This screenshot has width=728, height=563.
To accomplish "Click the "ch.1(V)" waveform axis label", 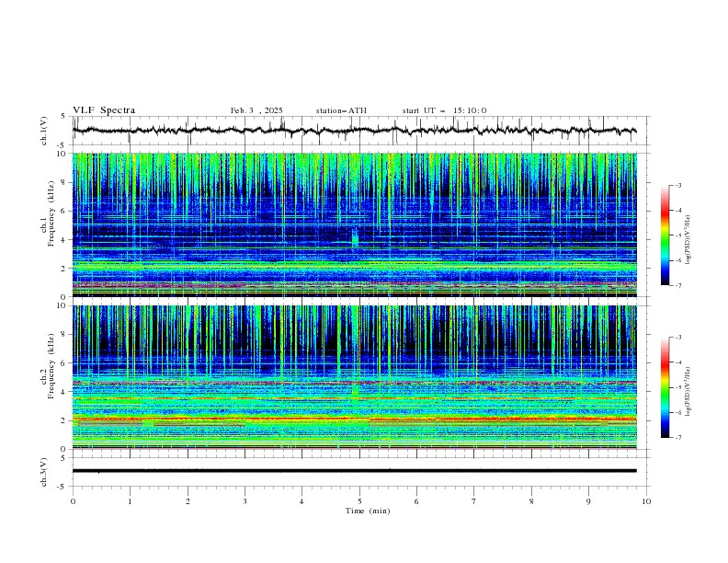I will 44,131.
